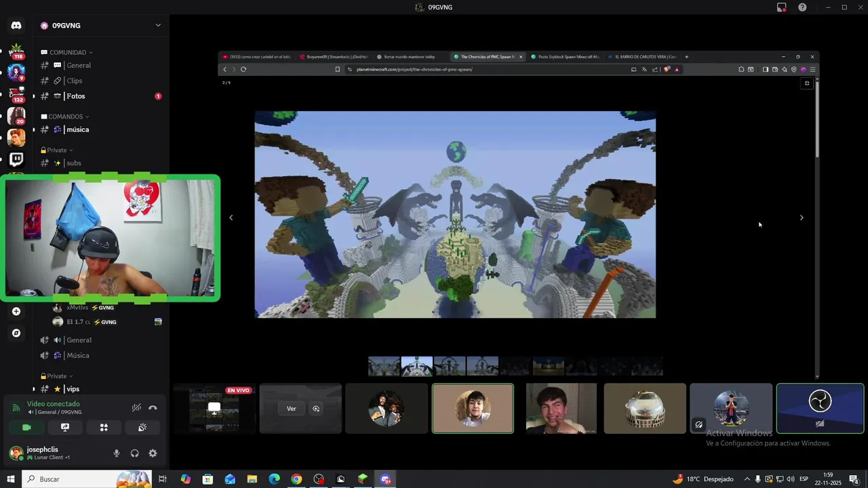Open a new browser tab with plus

(686, 57)
